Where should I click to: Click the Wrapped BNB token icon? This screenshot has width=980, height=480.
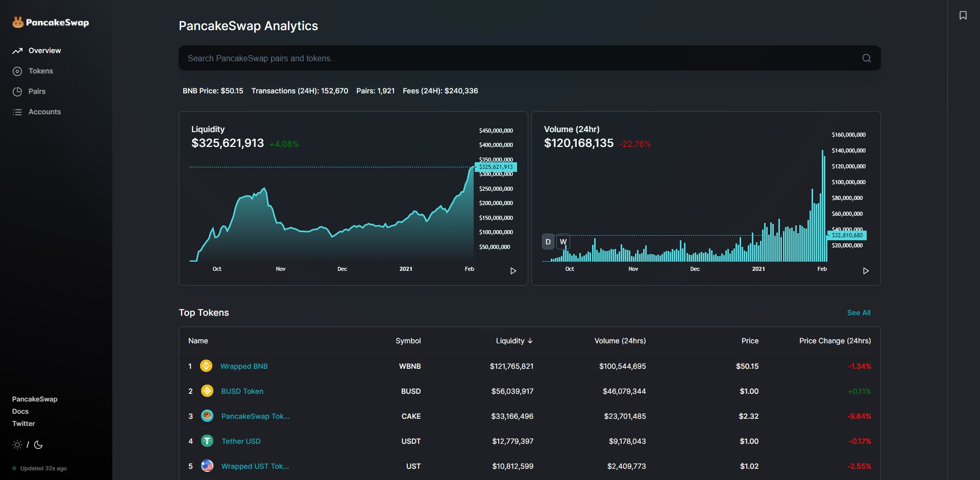pos(206,366)
